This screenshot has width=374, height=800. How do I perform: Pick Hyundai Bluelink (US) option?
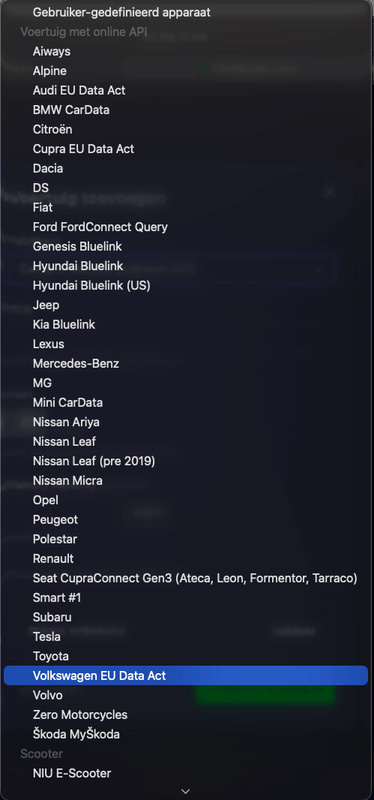click(x=186, y=285)
